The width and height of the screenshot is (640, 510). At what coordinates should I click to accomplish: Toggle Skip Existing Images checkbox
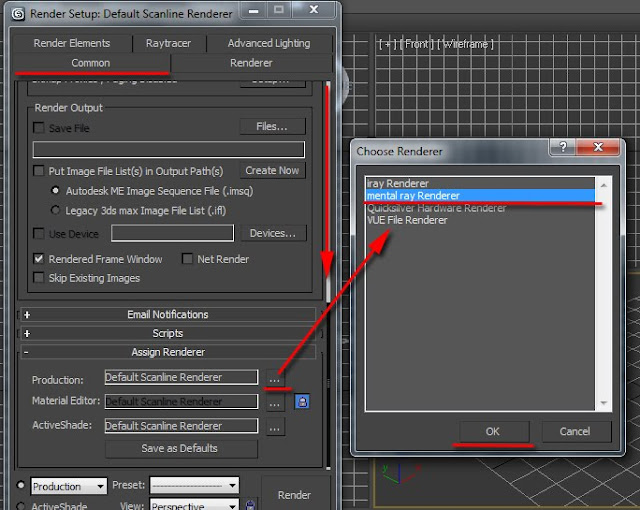[x=39, y=277]
